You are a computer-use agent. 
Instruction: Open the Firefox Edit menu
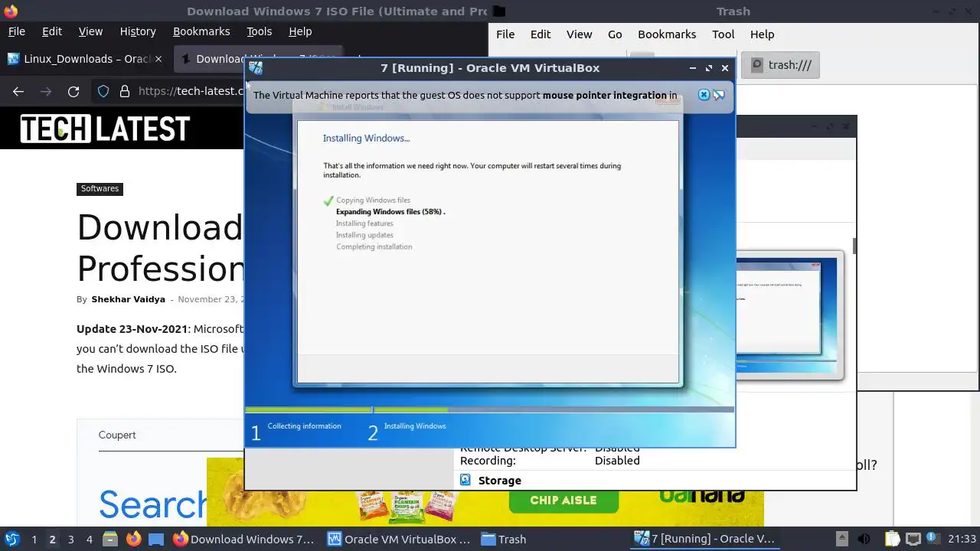tap(52, 31)
